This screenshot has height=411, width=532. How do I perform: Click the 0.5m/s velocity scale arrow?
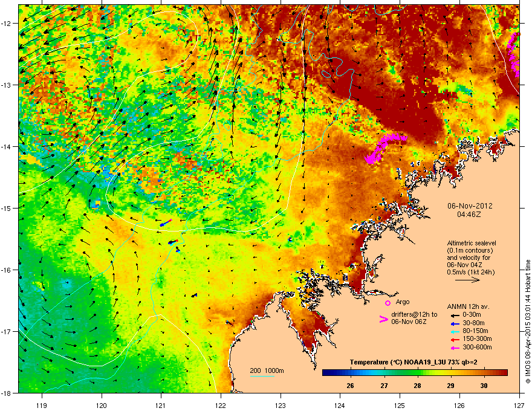[467, 280]
